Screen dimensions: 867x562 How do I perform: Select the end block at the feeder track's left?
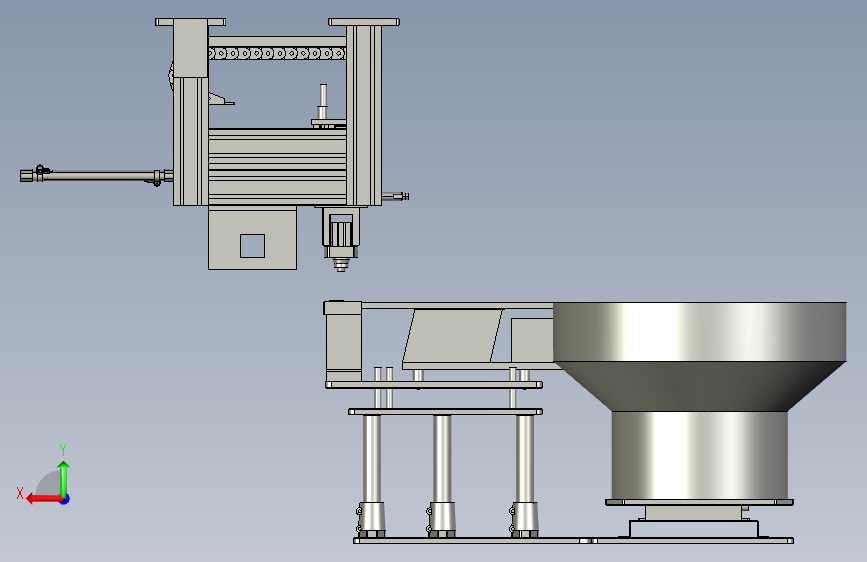point(343,341)
